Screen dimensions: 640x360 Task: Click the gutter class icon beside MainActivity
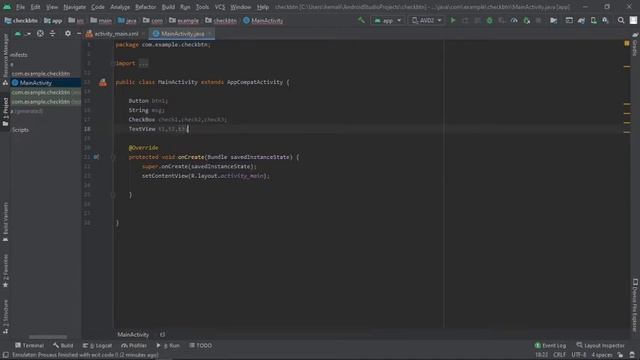click(x=103, y=82)
